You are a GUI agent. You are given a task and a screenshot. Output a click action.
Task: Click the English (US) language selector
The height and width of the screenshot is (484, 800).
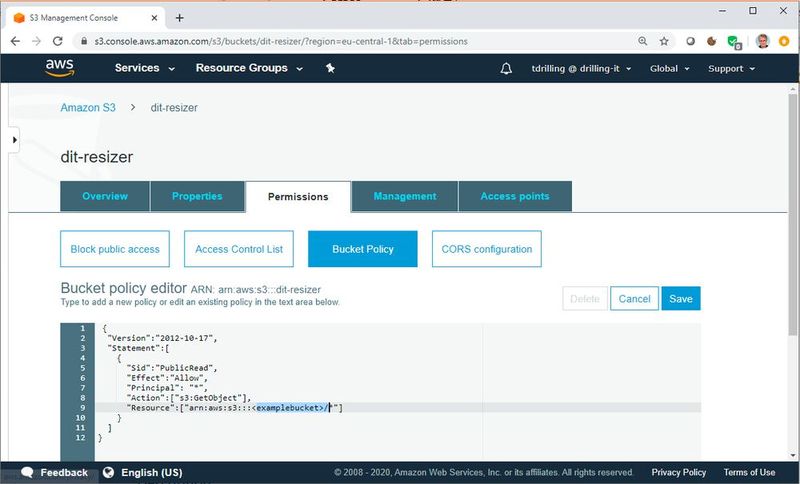(x=152, y=472)
